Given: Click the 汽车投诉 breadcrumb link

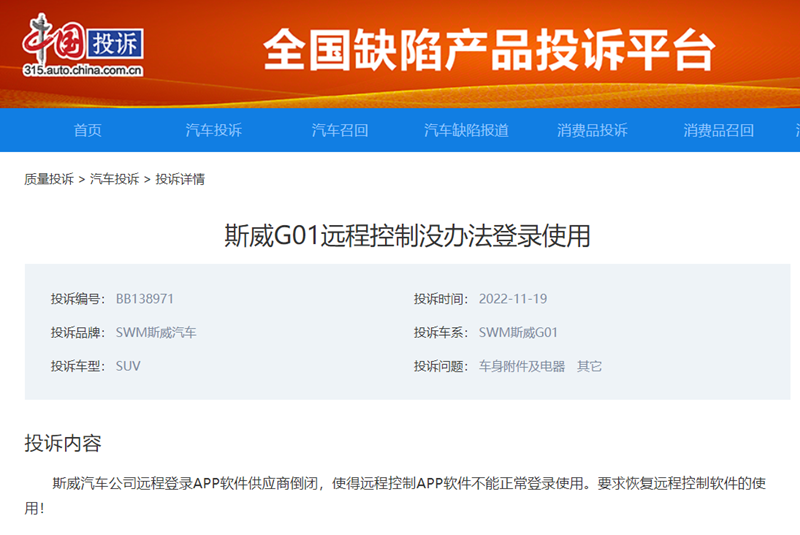Looking at the screenshot, I should point(114,179).
